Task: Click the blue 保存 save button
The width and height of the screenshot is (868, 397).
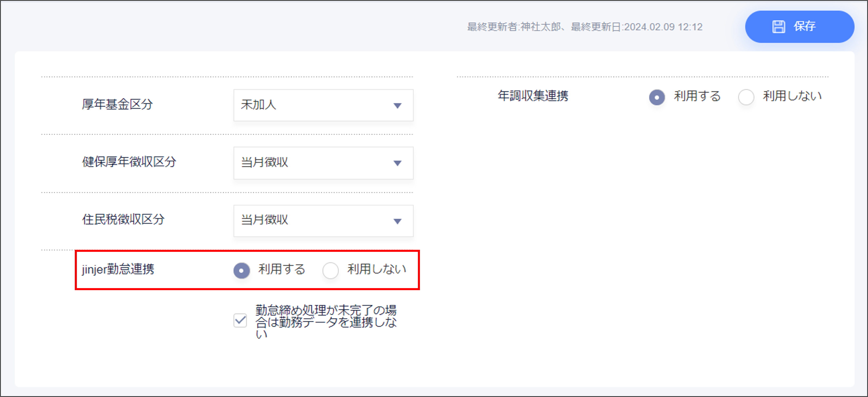Action: (799, 27)
